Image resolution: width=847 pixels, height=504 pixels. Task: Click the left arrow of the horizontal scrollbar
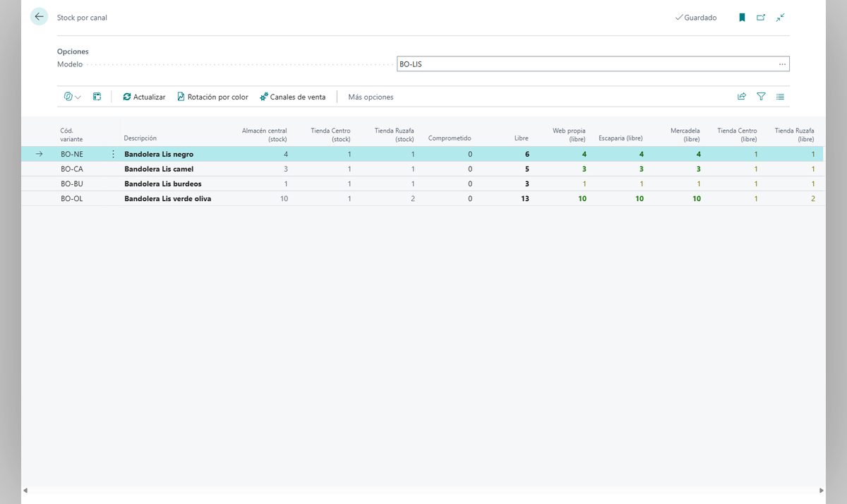(x=25, y=491)
